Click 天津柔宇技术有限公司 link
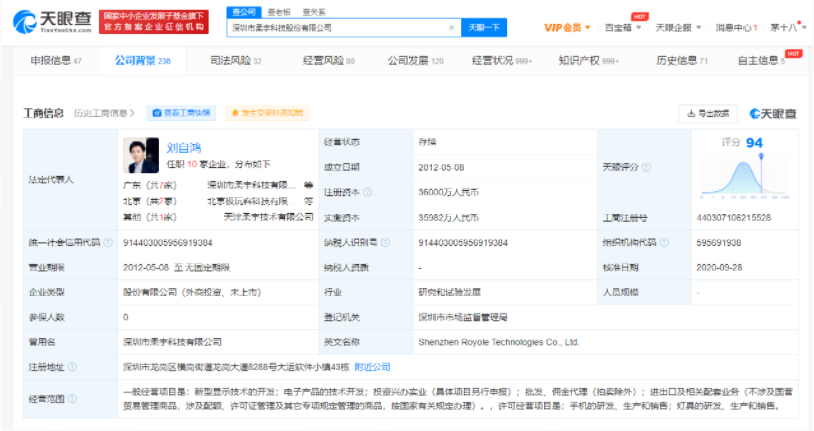 click(268, 217)
